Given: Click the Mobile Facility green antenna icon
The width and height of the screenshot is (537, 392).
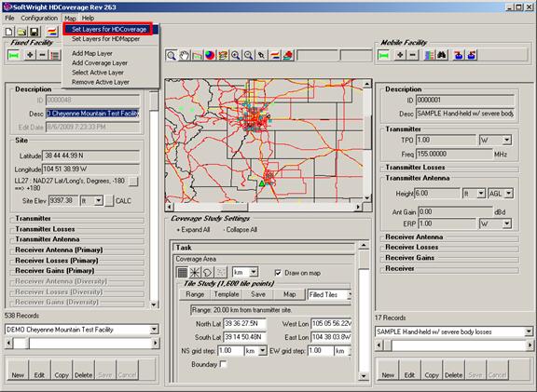Looking at the screenshot, I should pos(383,55).
